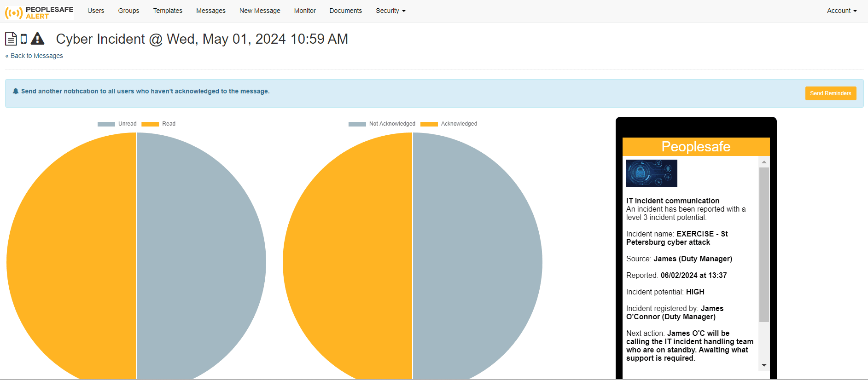Click the preview scrollbar up arrow
Screen dimensions: 868x380
click(x=764, y=162)
